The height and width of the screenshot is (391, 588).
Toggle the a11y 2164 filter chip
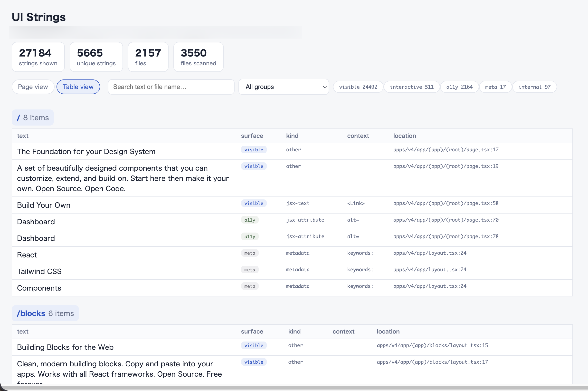(x=459, y=87)
